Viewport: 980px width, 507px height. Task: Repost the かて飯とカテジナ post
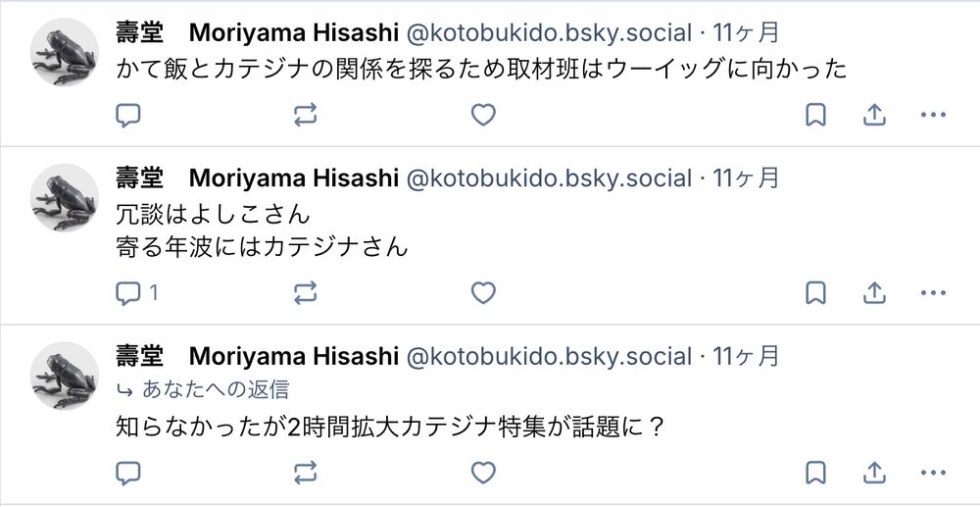(x=306, y=116)
